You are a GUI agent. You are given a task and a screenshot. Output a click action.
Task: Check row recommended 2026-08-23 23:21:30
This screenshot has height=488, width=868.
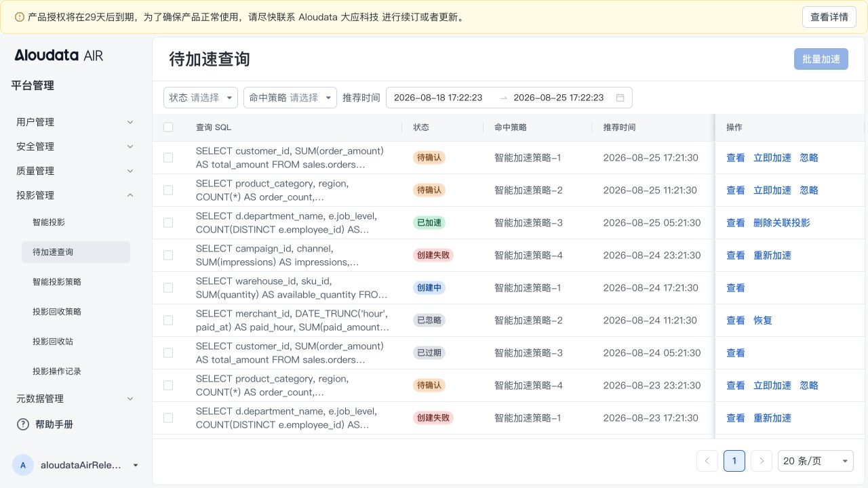coord(168,385)
